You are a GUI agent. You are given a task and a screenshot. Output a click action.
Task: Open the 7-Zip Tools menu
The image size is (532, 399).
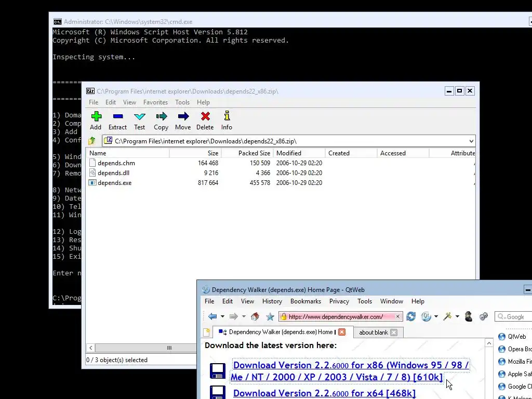[x=182, y=102]
